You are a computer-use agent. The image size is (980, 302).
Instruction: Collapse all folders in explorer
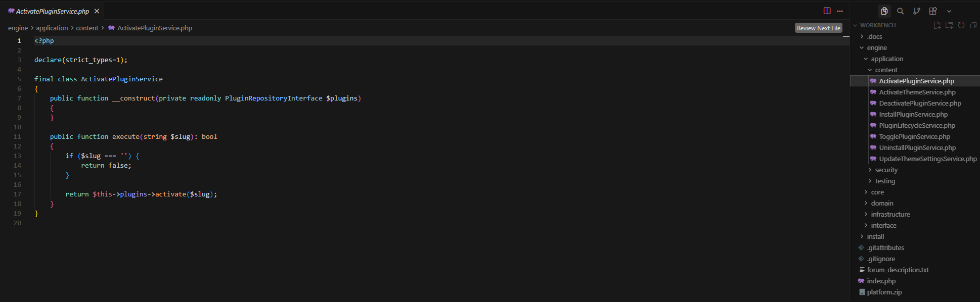973,25
